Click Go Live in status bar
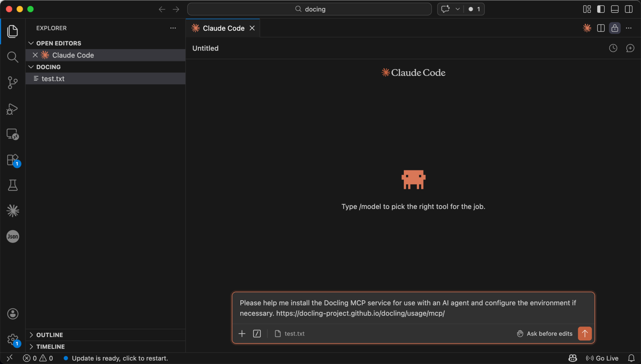 click(x=602, y=358)
